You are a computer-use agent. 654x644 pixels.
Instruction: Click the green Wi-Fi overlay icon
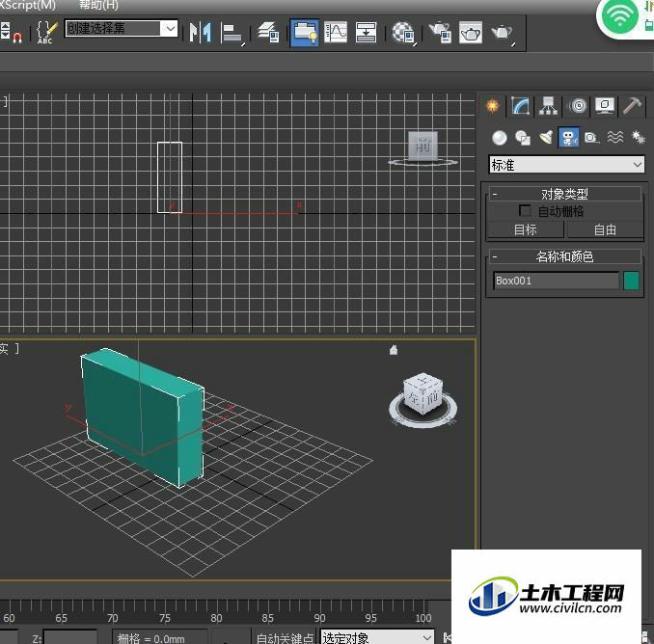[620, 16]
